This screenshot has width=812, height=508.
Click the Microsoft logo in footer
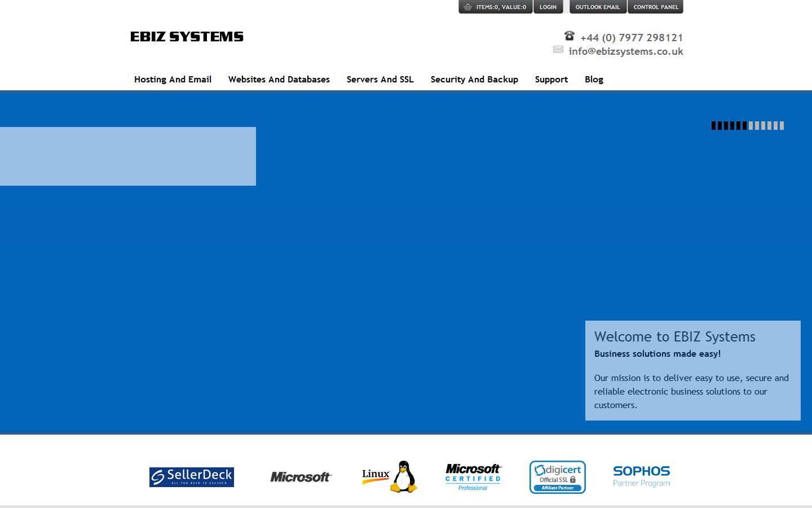pyautogui.click(x=301, y=477)
